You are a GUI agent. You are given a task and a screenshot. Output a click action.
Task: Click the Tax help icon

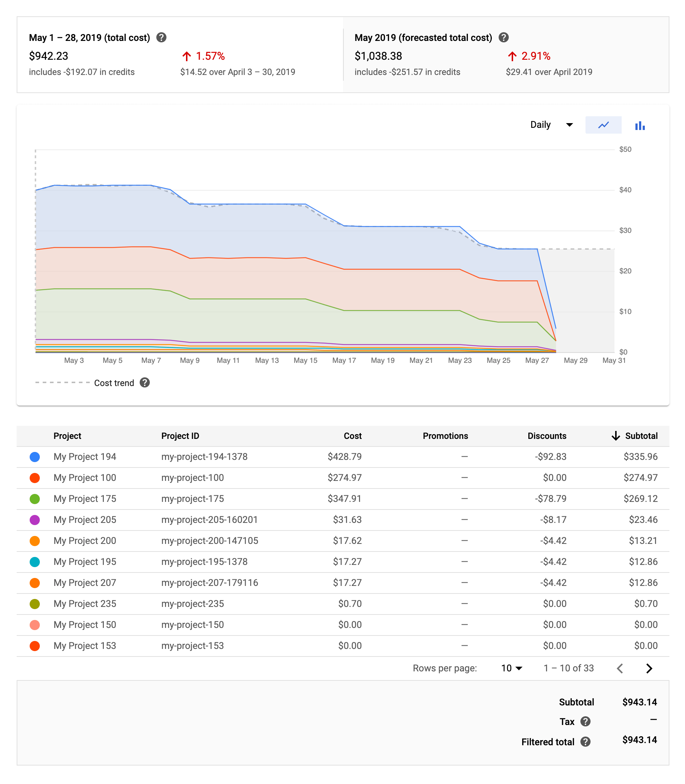(x=585, y=722)
